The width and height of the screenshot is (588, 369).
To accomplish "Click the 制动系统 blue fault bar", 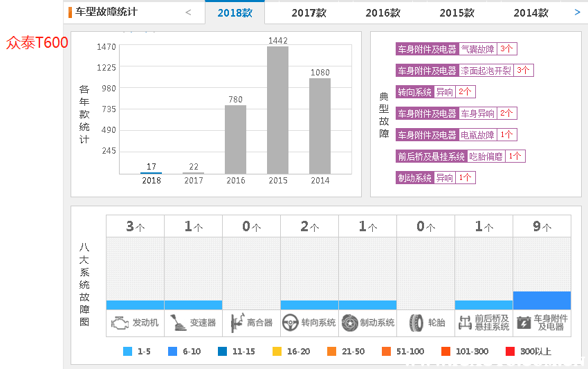I will tap(367, 305).
